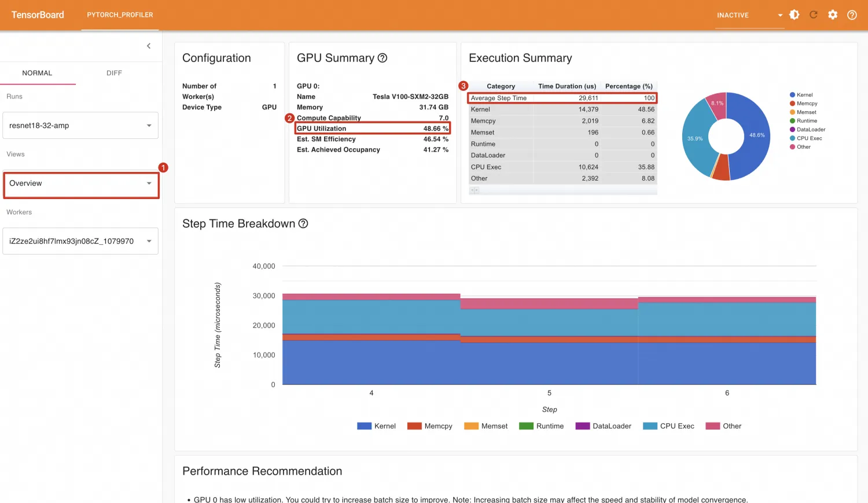Click the Step Time Breakdown help icon

point(303,223)
